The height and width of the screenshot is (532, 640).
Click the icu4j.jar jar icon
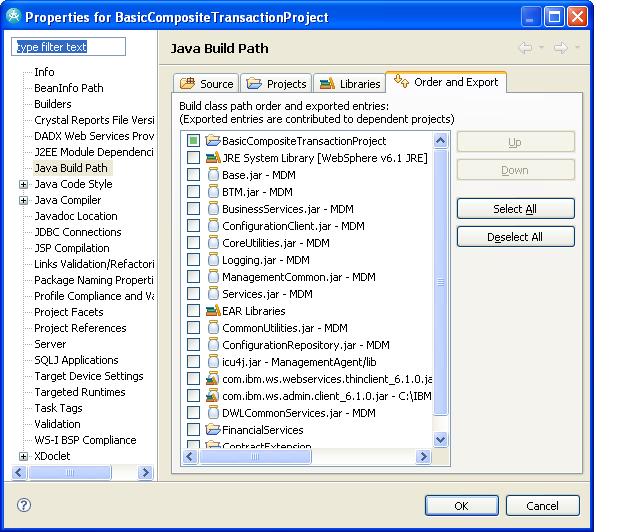(213, 362)
